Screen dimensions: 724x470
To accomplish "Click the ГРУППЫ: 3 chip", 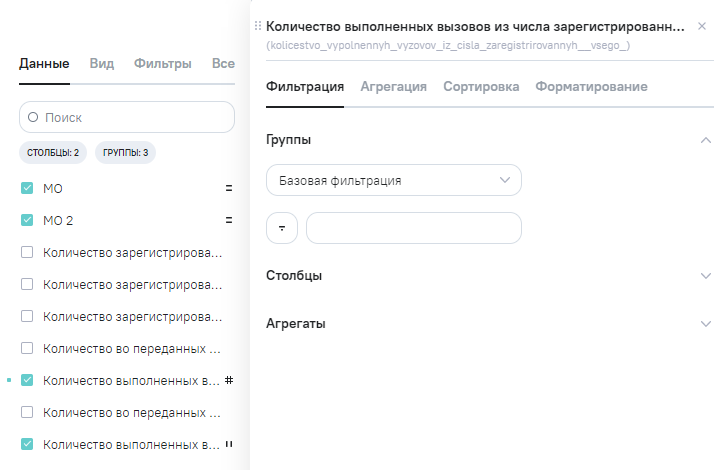I will pos(125,152).
